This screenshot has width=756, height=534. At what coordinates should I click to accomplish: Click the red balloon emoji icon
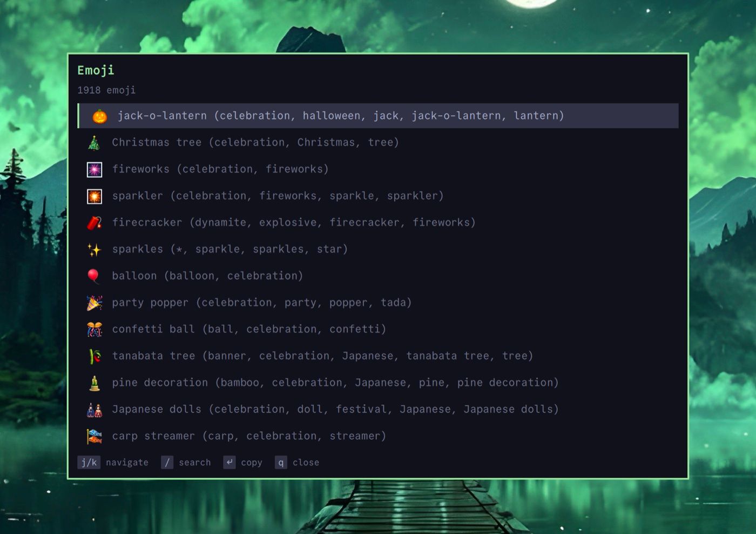(94, 276)
